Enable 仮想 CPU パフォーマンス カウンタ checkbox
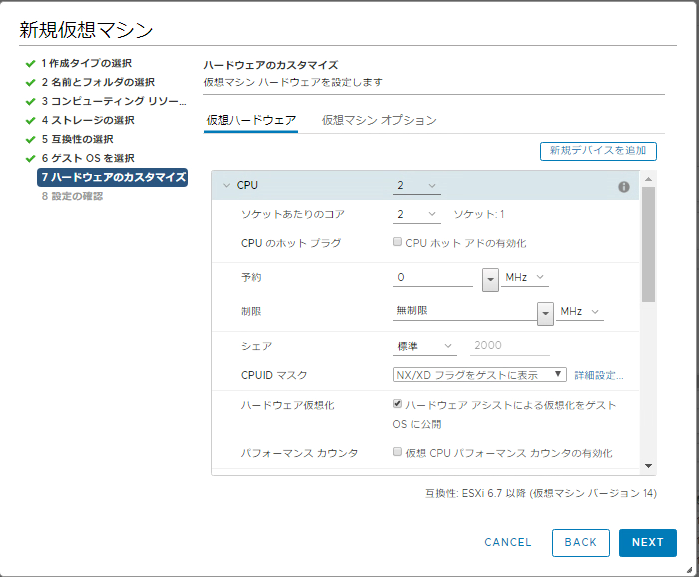This screenshot has height=577, width=699. click(x=397, y=452)
